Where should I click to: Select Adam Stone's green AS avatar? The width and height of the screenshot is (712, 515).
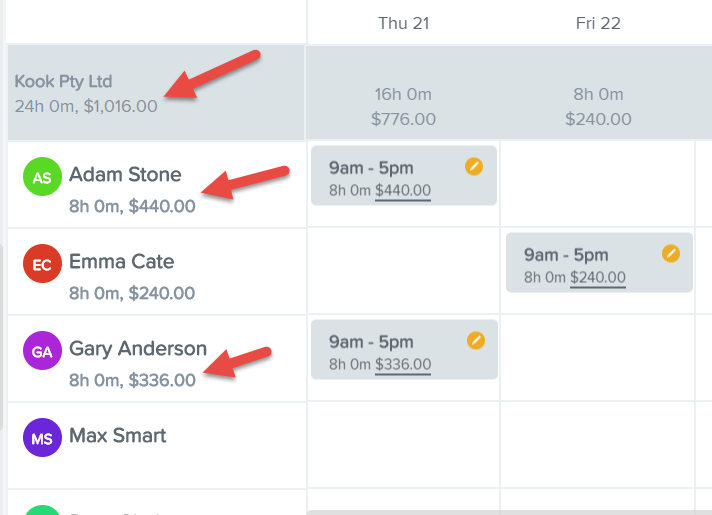[x=42, y=177]
